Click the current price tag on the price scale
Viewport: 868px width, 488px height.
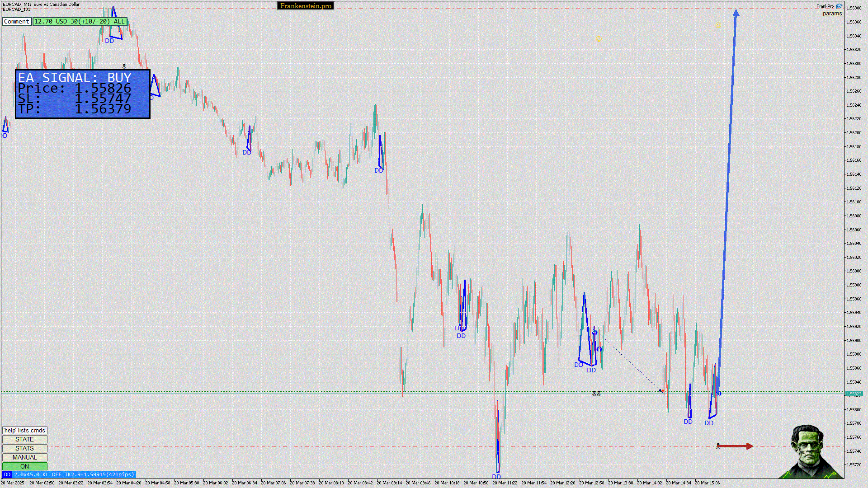tap(854, 394)
